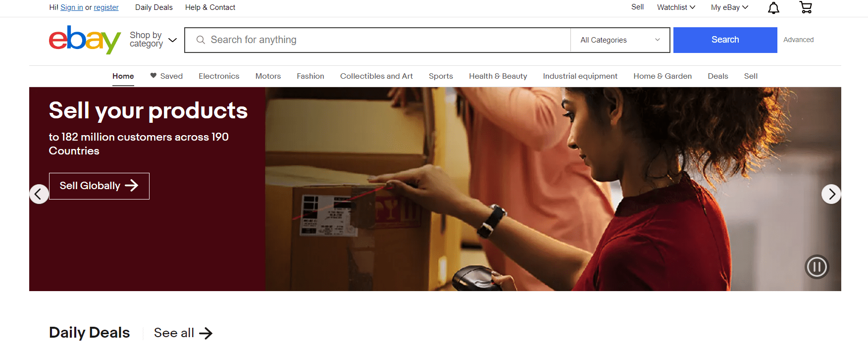Image resolution: width=868 pixels, height=352 pixels.
Task: Expand the My eBay dropdown
Action: (x=729, y=7)
